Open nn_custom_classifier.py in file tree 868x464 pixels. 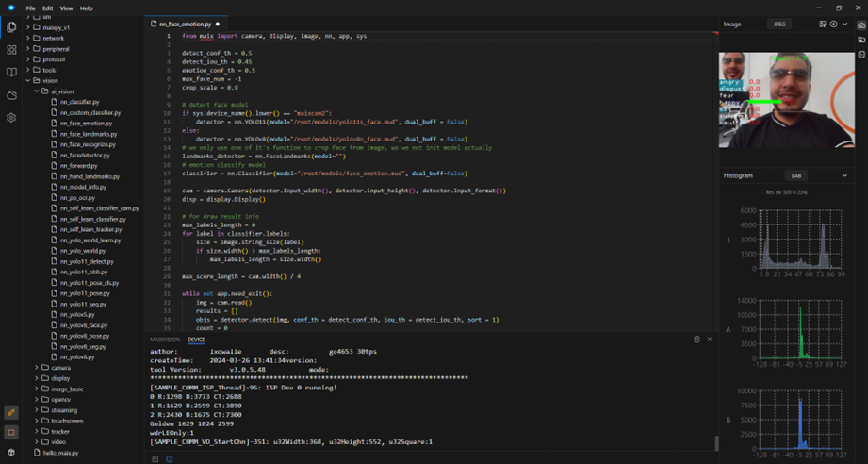pyautogui.click(x=90, y=112)
